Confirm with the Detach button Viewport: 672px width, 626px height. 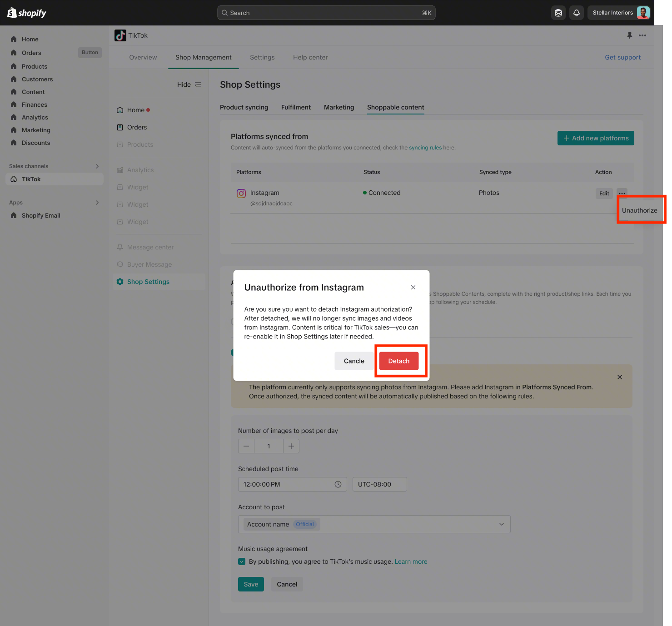pos(399,361)
